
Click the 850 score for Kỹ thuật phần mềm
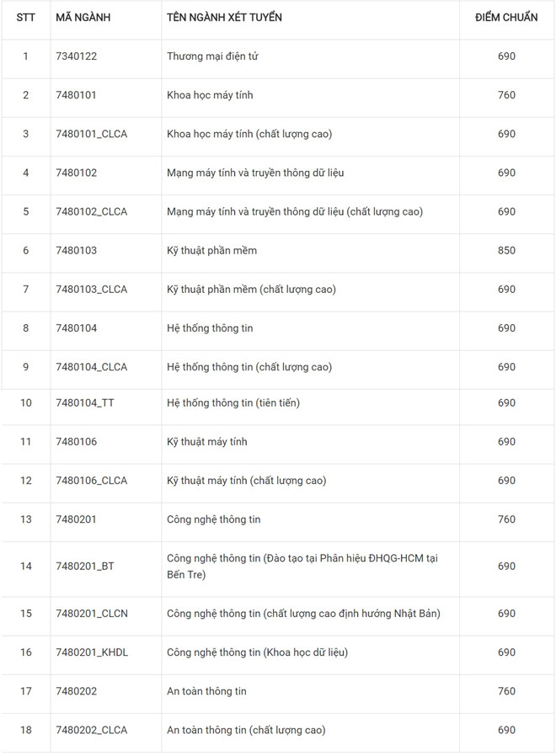click(506, 250)
